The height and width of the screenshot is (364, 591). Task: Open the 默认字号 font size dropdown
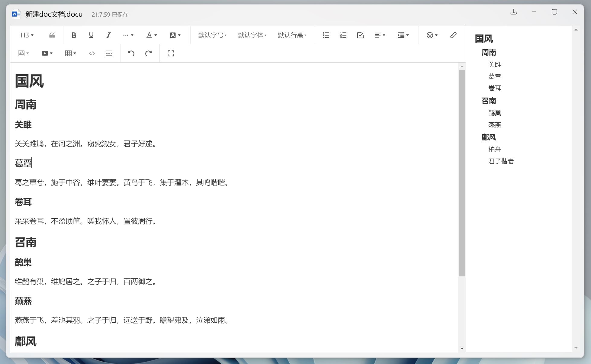coord(212,35)
